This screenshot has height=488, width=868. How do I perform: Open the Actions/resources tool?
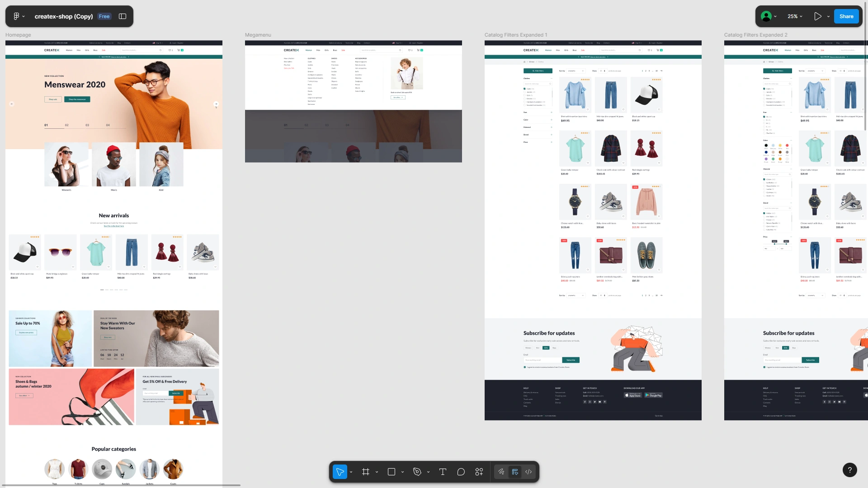click(479, 472)
